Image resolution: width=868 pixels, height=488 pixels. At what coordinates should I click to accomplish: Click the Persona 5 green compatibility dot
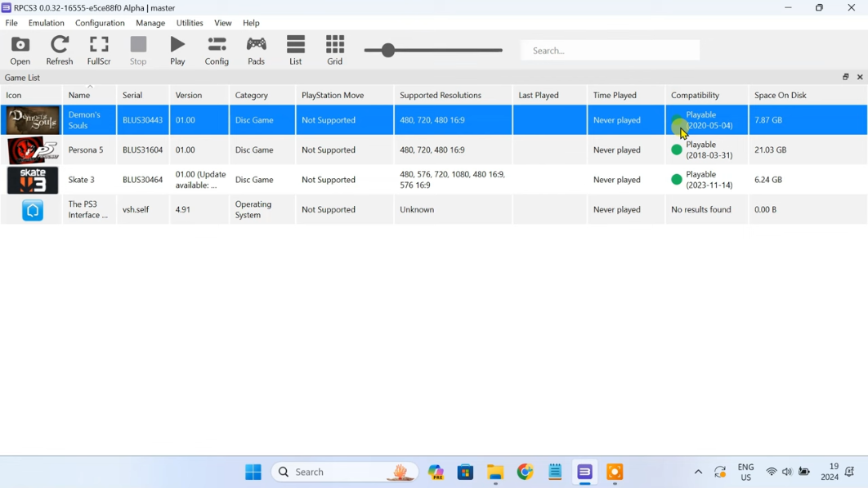click(677, 150)
